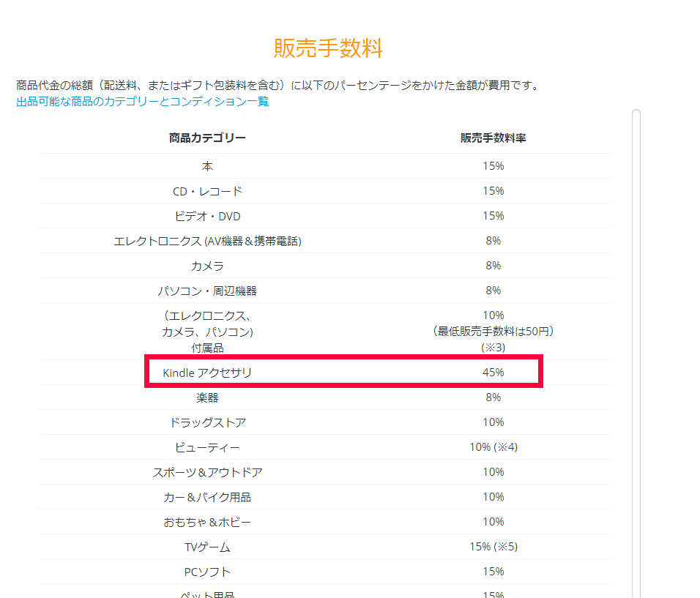Image resolution: width=700 pixels, height=598 pixels.
Task: Click the ビデオ・DVD category cell
Action: [207, 216]
